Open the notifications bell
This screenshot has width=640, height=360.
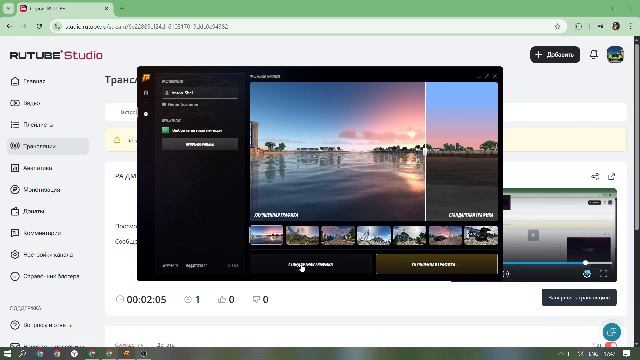(x=594, y=54)
